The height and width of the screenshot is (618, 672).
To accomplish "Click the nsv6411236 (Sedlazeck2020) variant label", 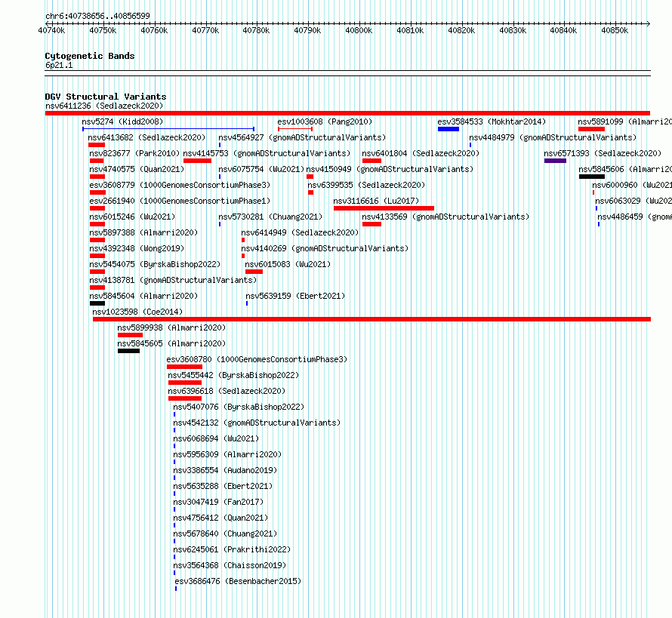I will (x=104, y=106).
